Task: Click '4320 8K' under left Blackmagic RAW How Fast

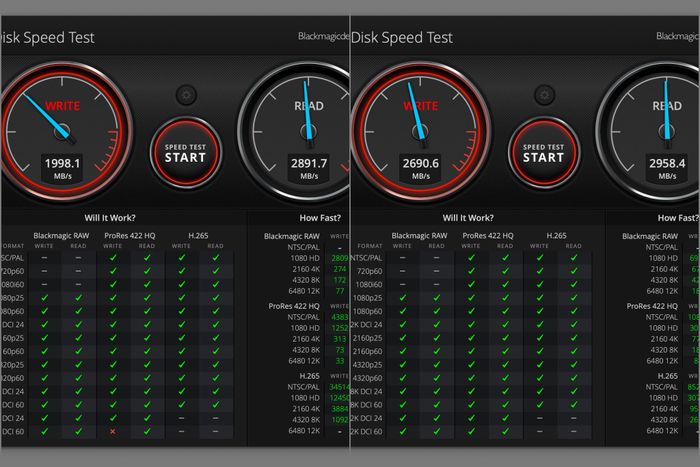Action: coord(306,280)
